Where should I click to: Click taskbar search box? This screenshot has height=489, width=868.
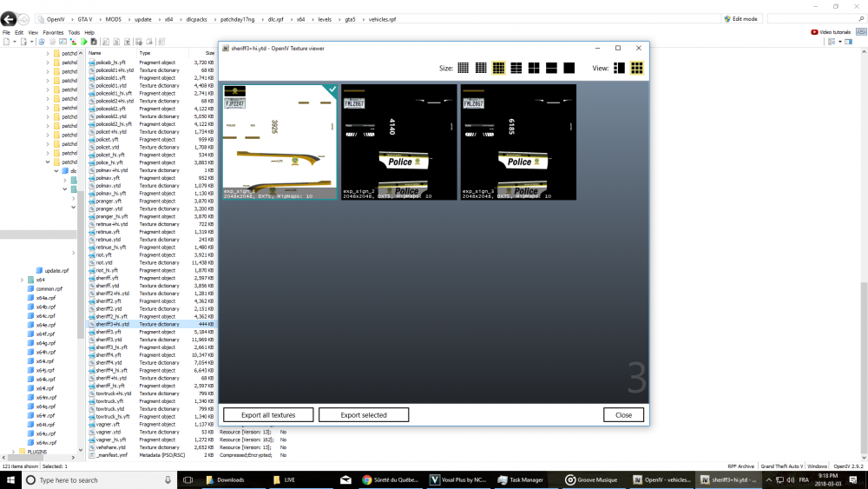coord(100,480)
